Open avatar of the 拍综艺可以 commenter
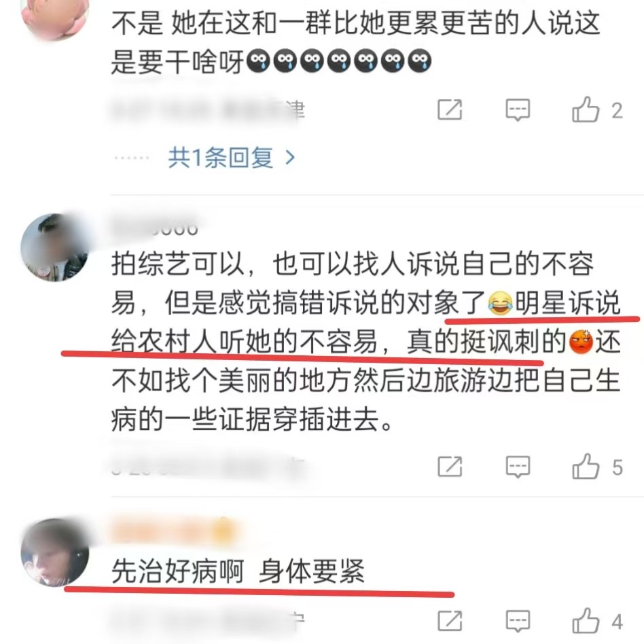Viewport: 644px width, 644px height. 55,247
